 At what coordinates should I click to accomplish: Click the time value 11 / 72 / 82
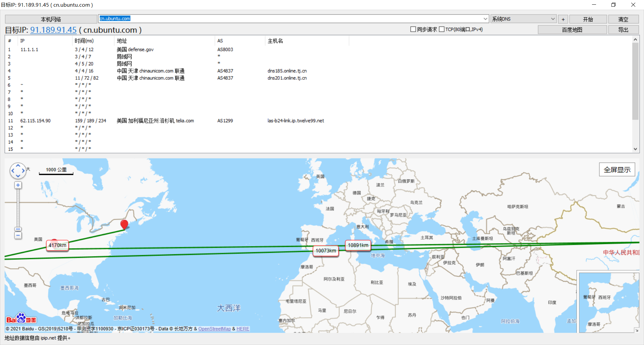point(87,78)
